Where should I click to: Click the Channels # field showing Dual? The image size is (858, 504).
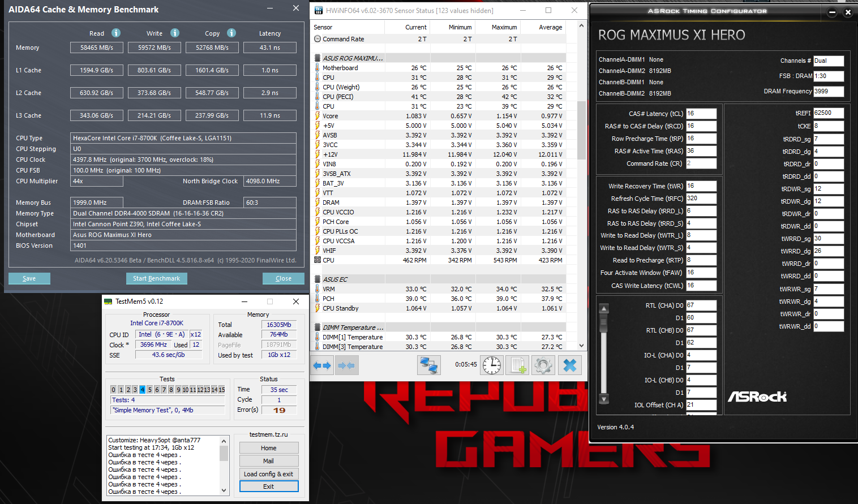829,61
